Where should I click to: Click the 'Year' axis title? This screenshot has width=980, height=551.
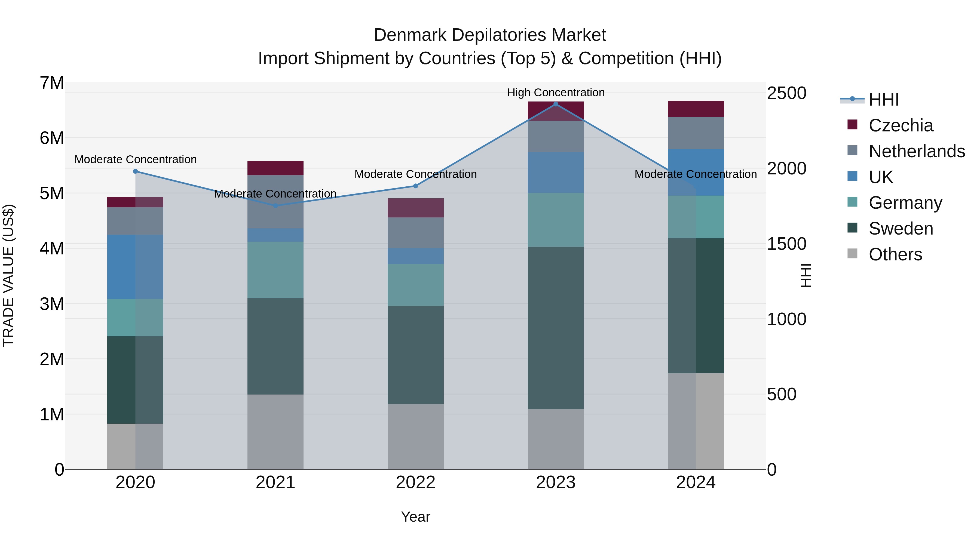coord(416,517)
